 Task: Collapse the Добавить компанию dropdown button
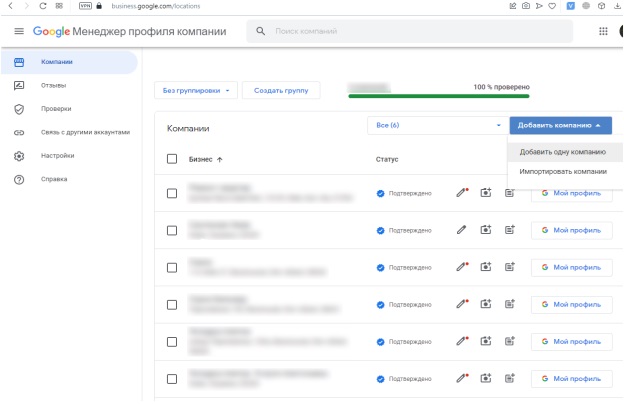point(559,125)
